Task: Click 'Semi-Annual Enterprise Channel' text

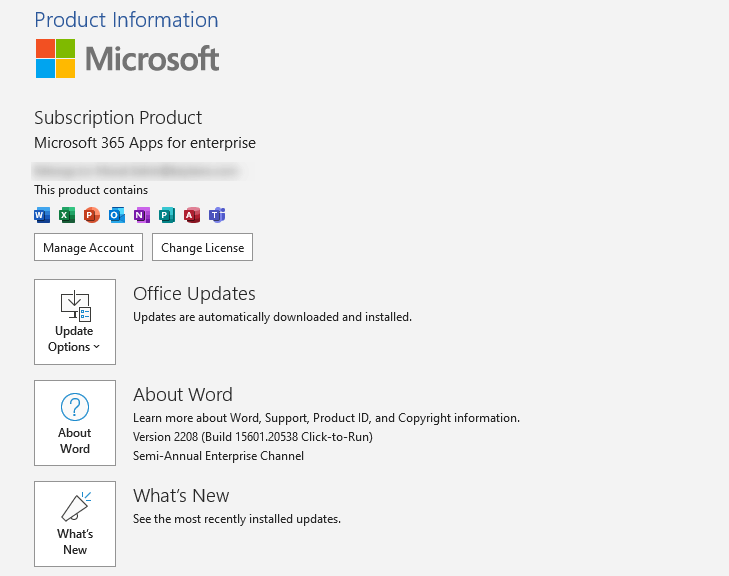Action: click(x=219, y=456)
